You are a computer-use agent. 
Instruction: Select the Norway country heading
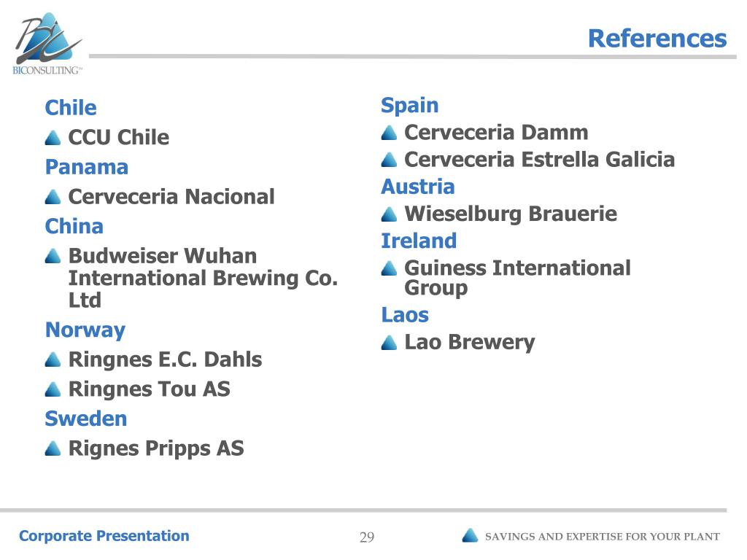(x=85, y=330)
